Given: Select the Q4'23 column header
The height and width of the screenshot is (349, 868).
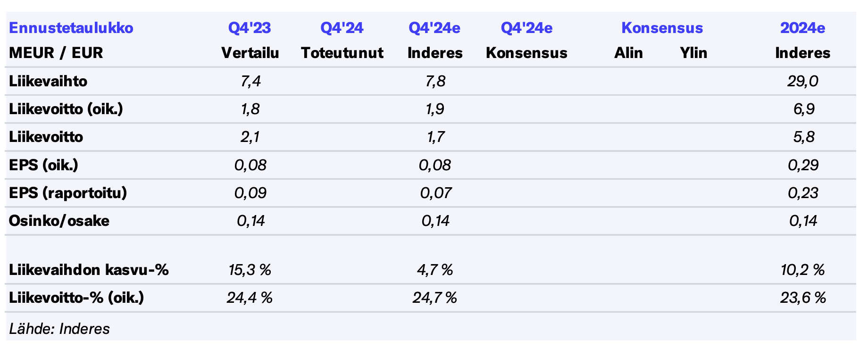Looking at the screenshot, I should point(250,28).
